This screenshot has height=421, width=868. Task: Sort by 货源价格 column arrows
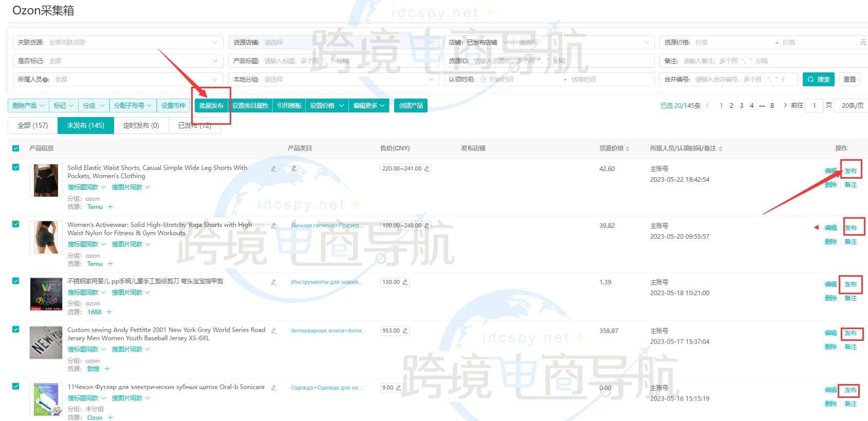point(627,148)
